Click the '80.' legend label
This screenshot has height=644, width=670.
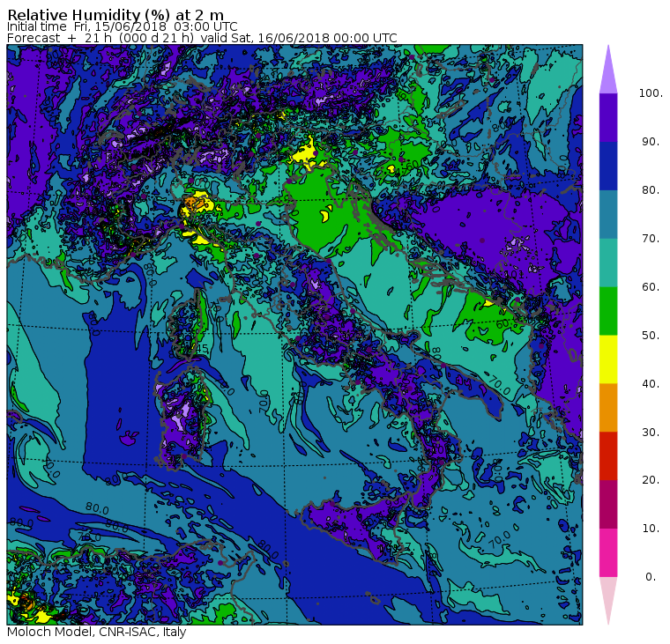pyautogui.click(x=651, y=190)
